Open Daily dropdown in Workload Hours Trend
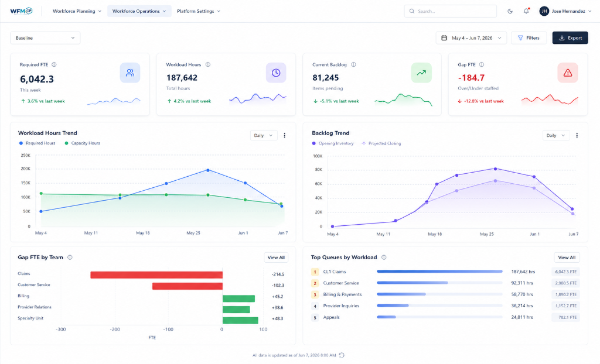 click(x=264, y=135)
